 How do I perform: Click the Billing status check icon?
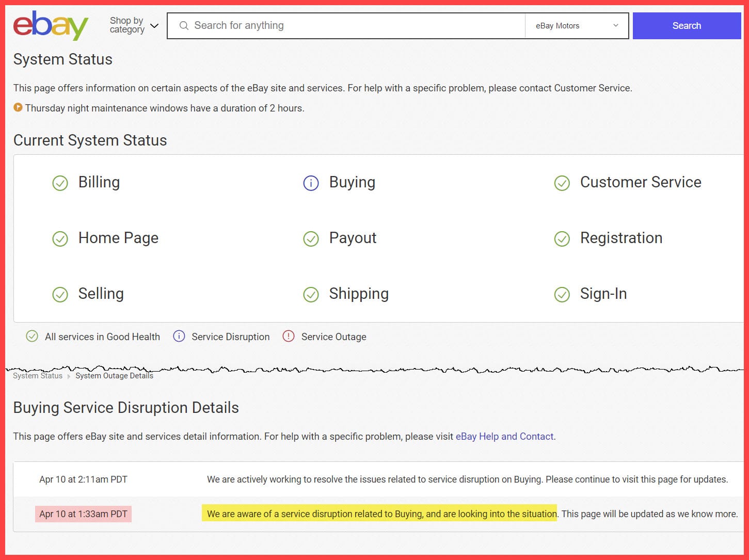[60, 183]
